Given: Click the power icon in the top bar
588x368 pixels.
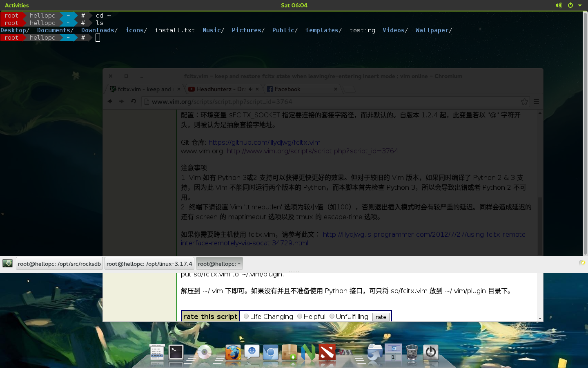Looking at the screenshot, I should click(x=570, y=5).
